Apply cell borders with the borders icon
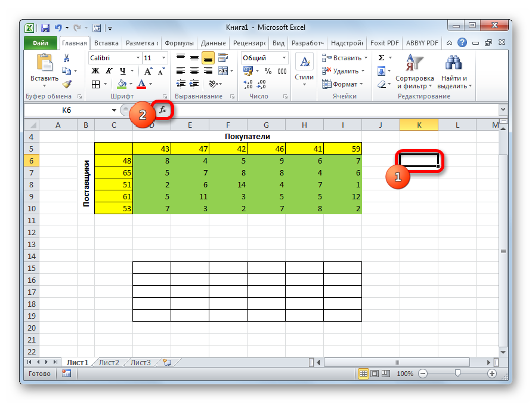The image size is (532, 404). click(95, 84)
